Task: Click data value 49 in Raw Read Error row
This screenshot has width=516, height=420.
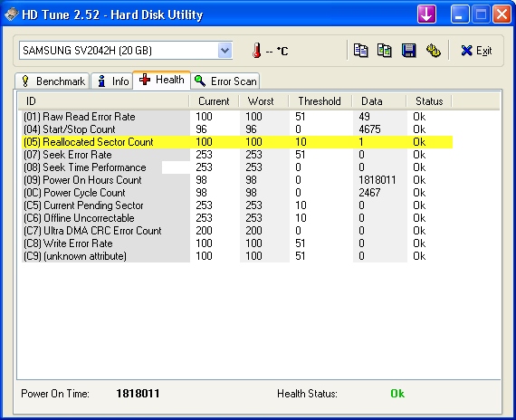Action: click(364, 117)
